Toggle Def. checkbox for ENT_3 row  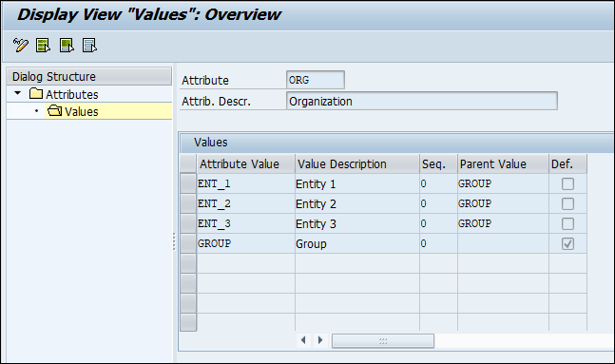coord(567,223)
